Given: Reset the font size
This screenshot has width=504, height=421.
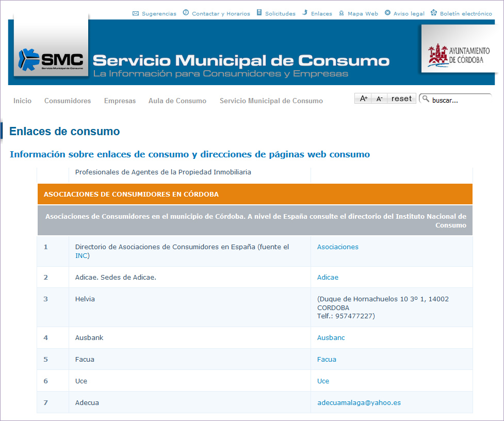Looking at the screenshot, I should point(401,99).
